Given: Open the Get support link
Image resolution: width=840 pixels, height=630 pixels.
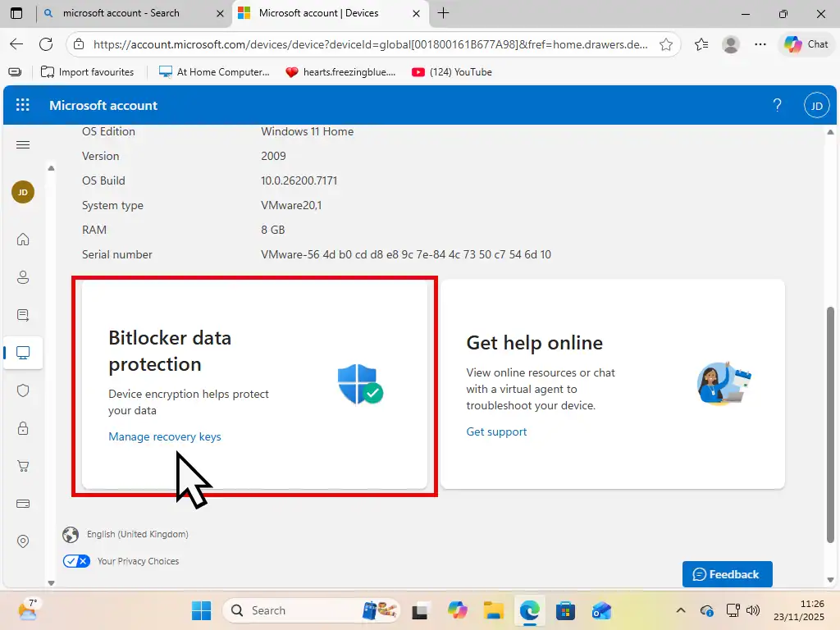Looking at the screenshot, I should click(496, 431).
